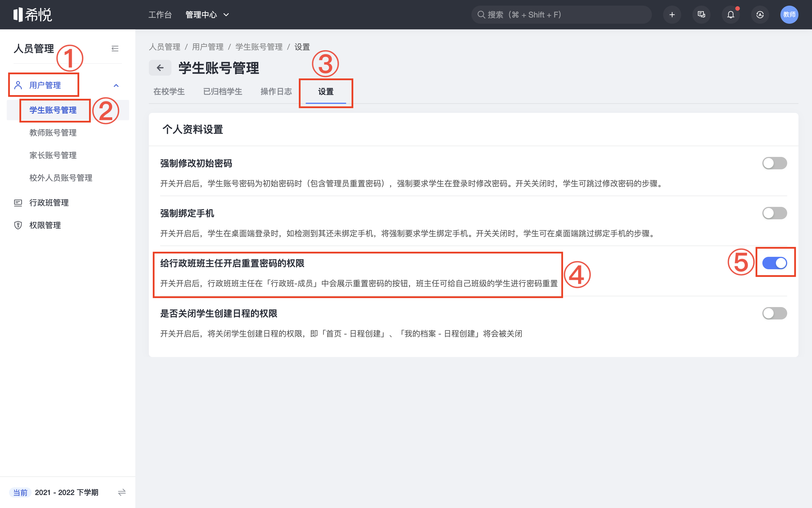
Task: Click the search magnifier icon
Action: (481, 14)
